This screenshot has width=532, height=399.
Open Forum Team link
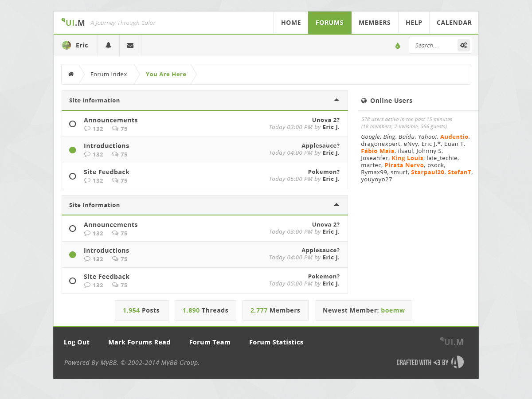pyautogui.click(x=210, y=342)
